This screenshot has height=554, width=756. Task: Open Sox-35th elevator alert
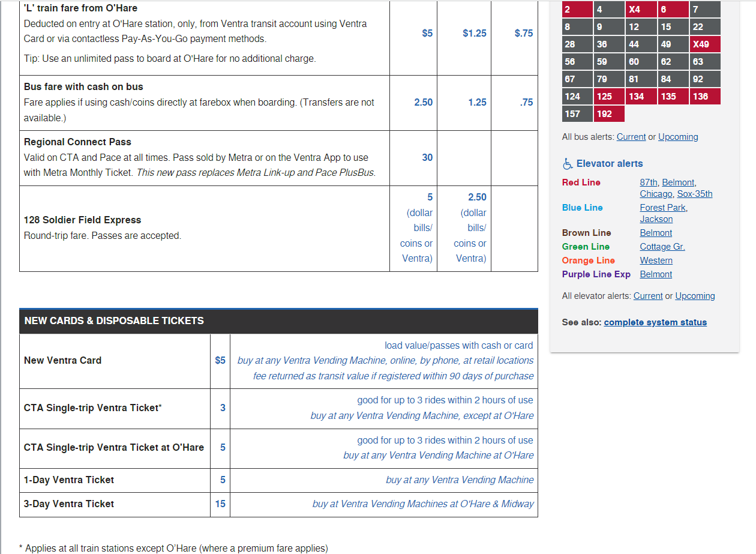[x=695, y=194]
